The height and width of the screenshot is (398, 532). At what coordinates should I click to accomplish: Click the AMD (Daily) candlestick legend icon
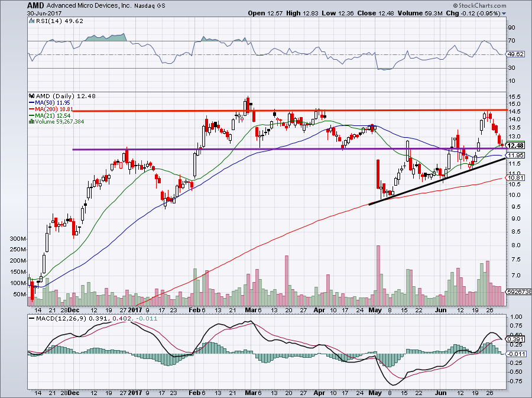(x=31, y=96)
